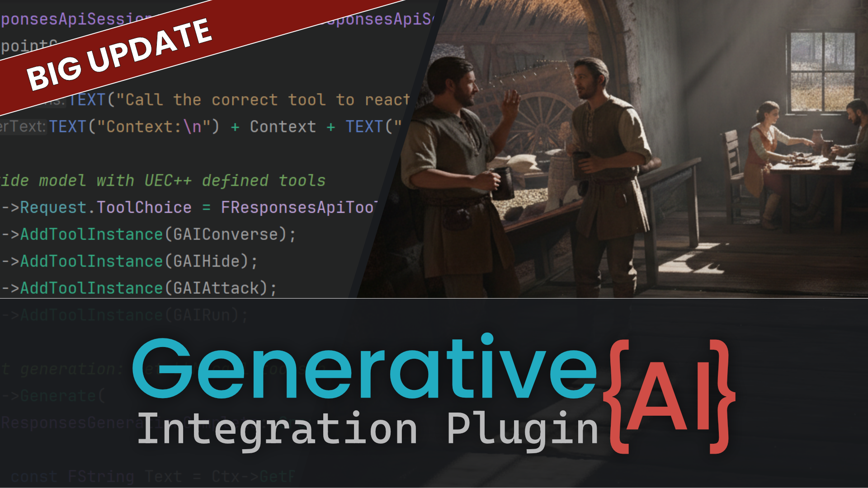Viewport: 868px width, 488px height.
Task: Click the TEXT("Context:\n") + Context code line
Action: [201, 127]
